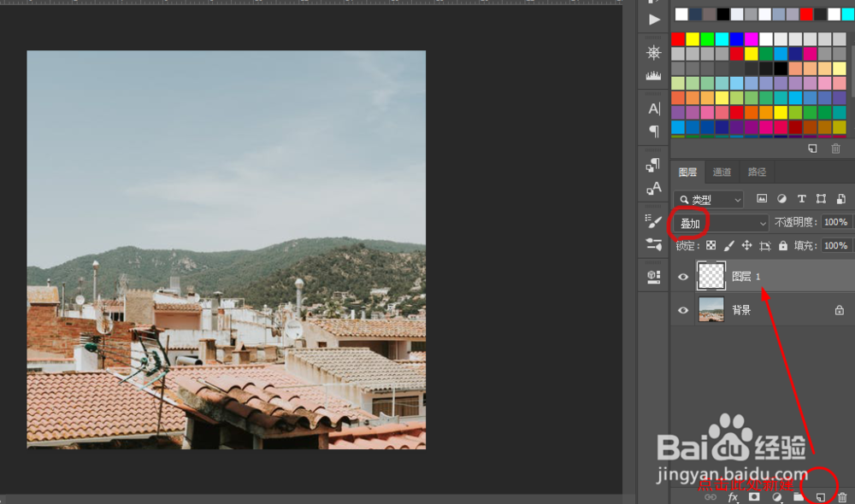Open the Paragraph Styles panel icon
Image resolution: width=855 pixels, height=504 pixels.
653,165
